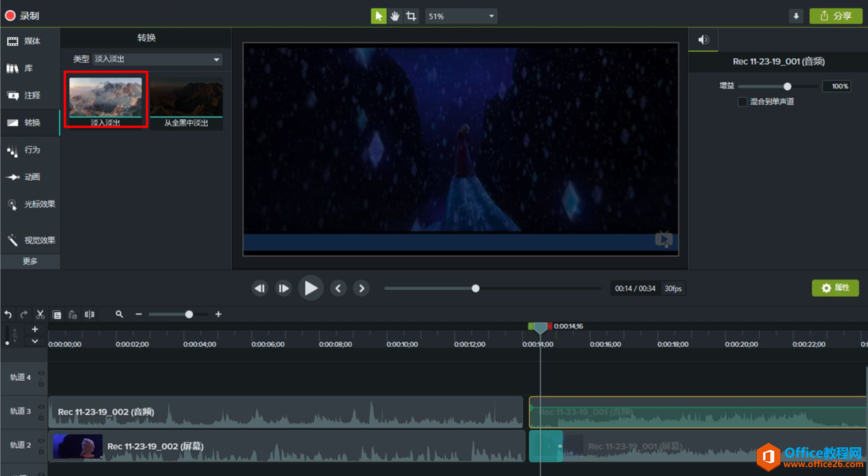Toggle 轨道 4 lock icon
The height and width of the screenshot is (476, 868).
(x=41, y=384)
